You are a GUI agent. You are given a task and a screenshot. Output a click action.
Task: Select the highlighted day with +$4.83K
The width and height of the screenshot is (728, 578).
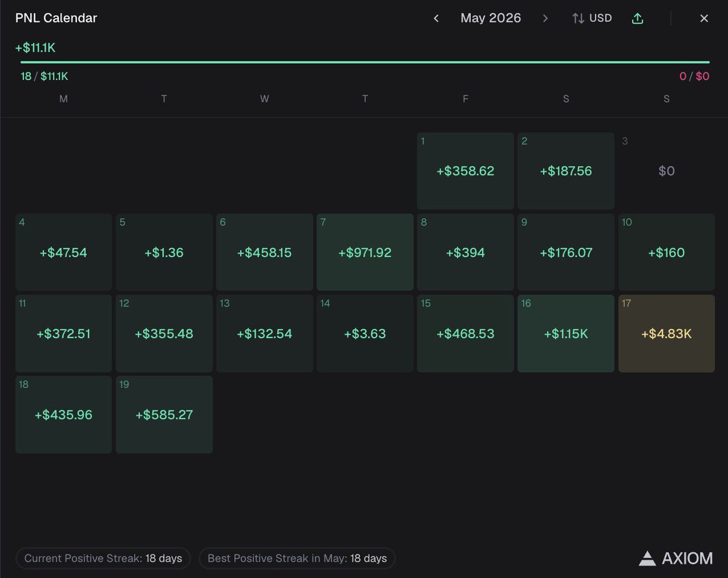(667, 333)
